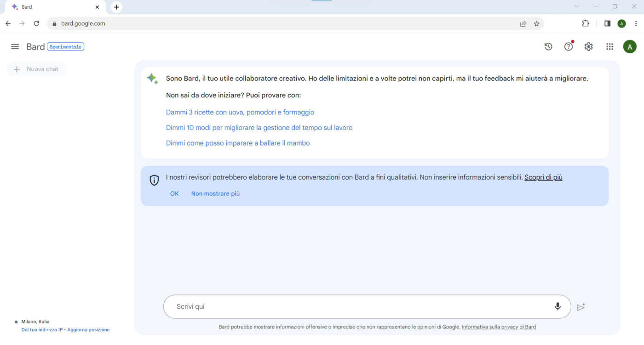Click the Bard logo text
The width and height of the screenshot is (644, 345).
(35, 46)
